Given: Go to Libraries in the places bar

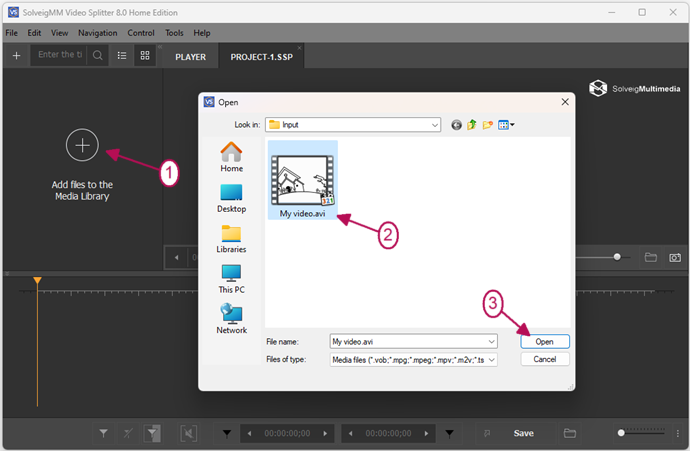Looking at the screenshot, I should point(231,239).
